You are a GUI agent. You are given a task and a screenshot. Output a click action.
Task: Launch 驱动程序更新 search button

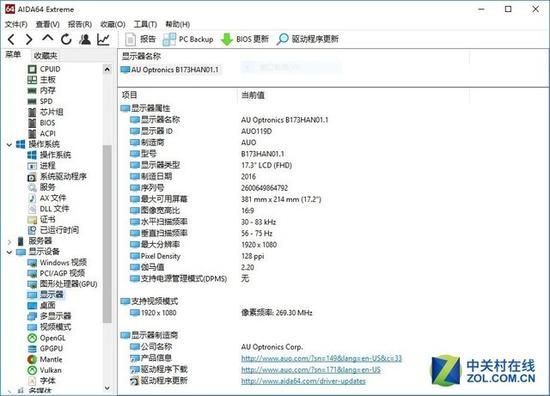(x=308, y=39)
